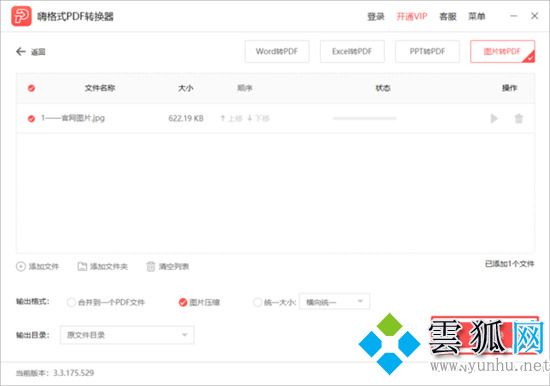Image resolution: width=550 pixels, height=386 pixels.
Task: Select the merge into one PDF radio option
Action: point(71,302)
